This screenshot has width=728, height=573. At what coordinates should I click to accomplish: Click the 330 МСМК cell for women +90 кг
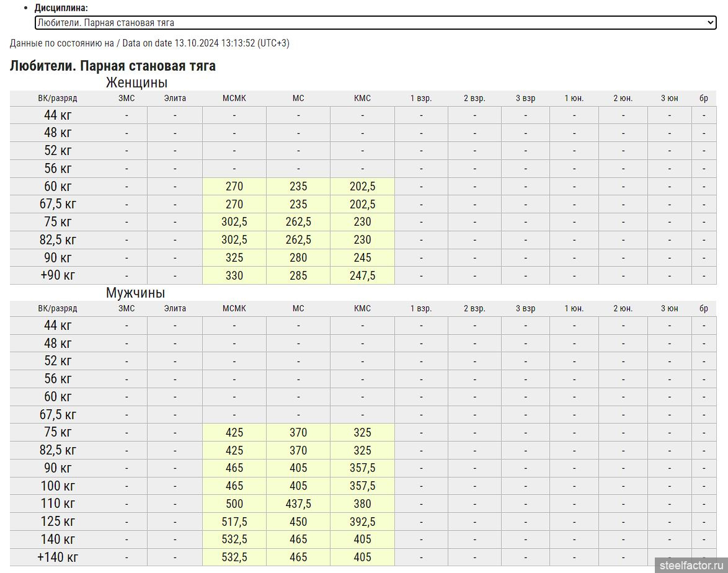pos(234,275)
